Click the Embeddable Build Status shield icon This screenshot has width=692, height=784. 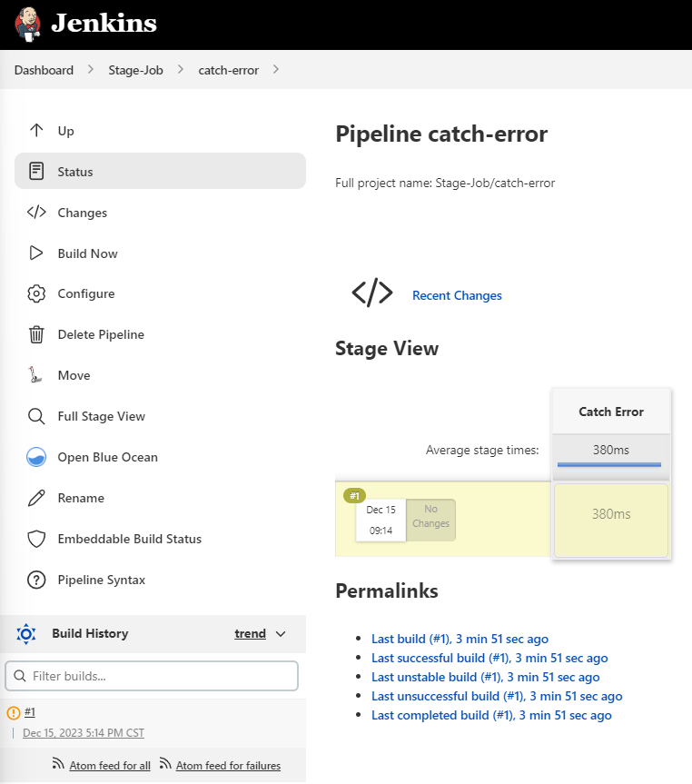tap(36, 539)
